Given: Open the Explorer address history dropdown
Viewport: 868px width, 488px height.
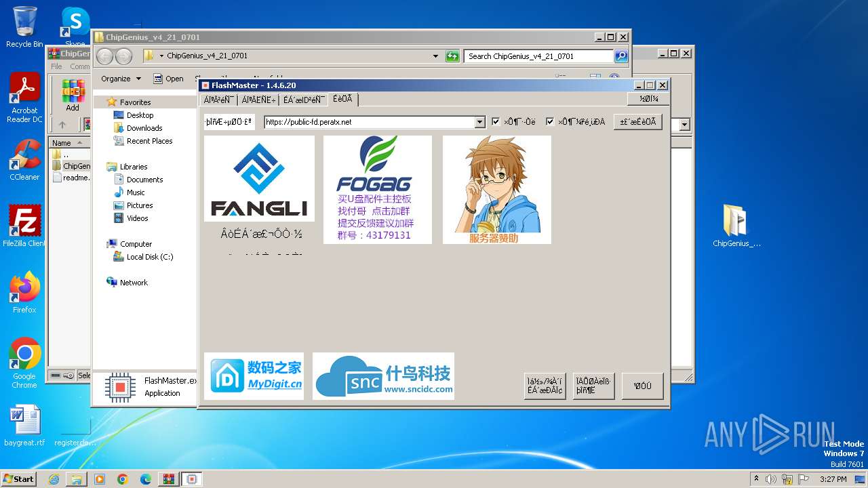Looking at the screenshot, I should tap(435, 56).
